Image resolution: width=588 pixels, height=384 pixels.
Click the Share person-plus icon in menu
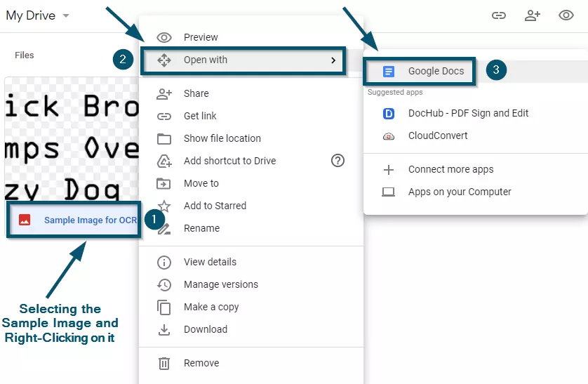coord(164,94)
